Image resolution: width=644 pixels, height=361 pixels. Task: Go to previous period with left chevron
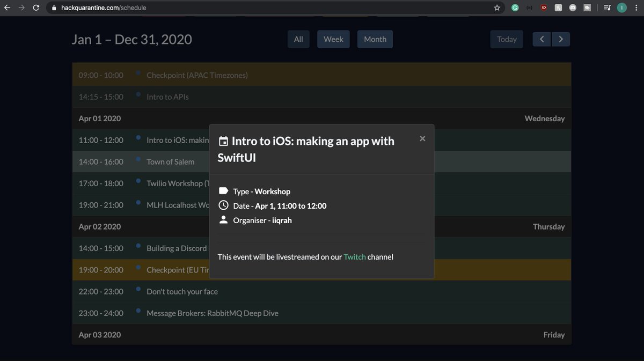point(541,39)
